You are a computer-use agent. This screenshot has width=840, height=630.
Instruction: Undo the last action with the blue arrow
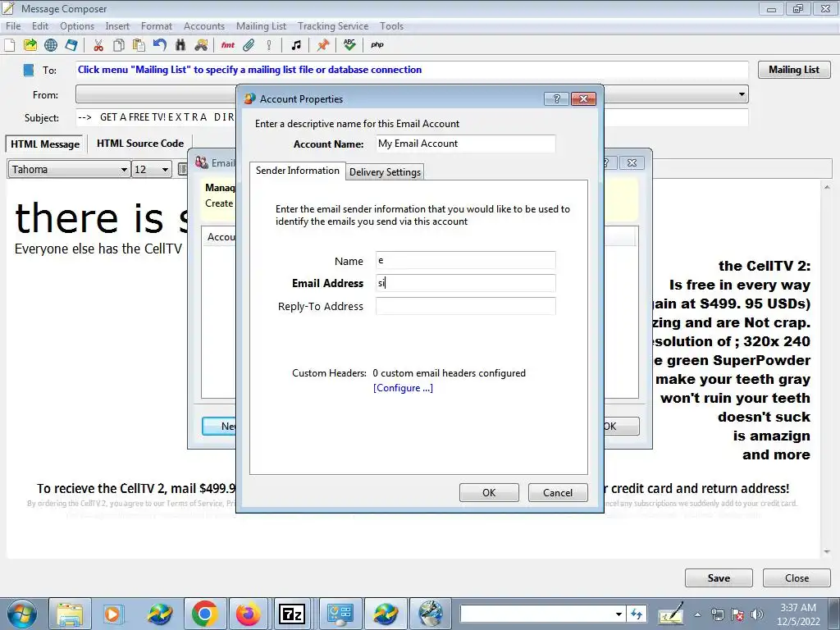(x=160, y=45)
